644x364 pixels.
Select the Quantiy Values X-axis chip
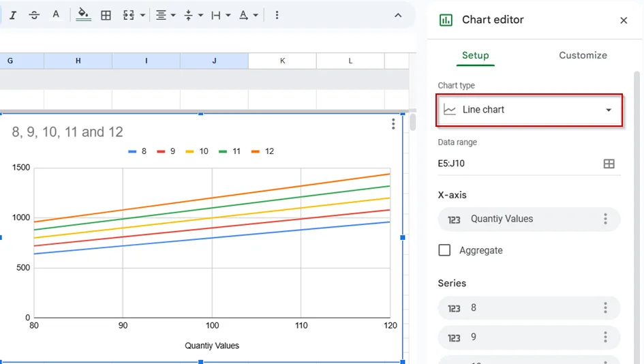point(529,219)
